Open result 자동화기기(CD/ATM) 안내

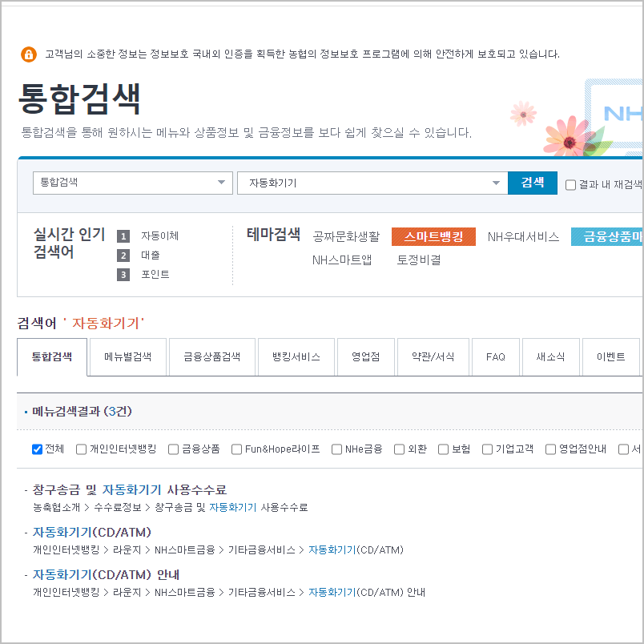106,574
